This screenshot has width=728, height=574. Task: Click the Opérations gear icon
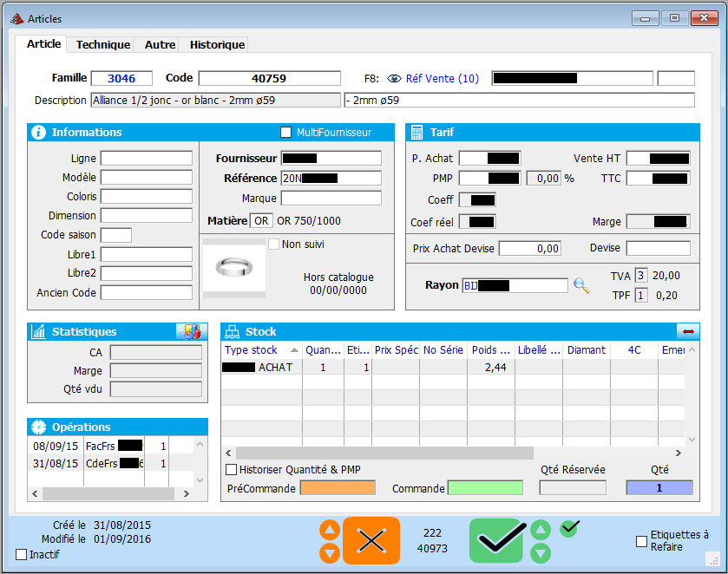tap(38, 427)
